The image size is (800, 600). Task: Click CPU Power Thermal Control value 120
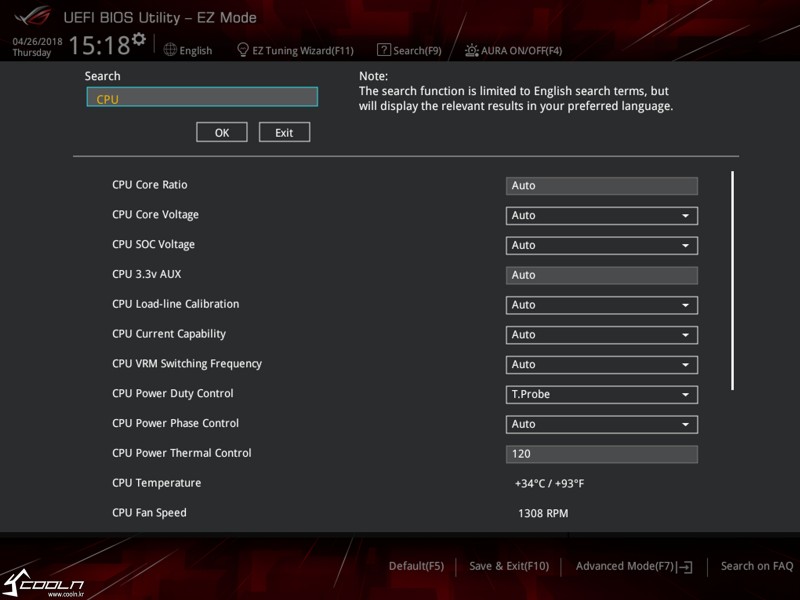tap(602, 454)
